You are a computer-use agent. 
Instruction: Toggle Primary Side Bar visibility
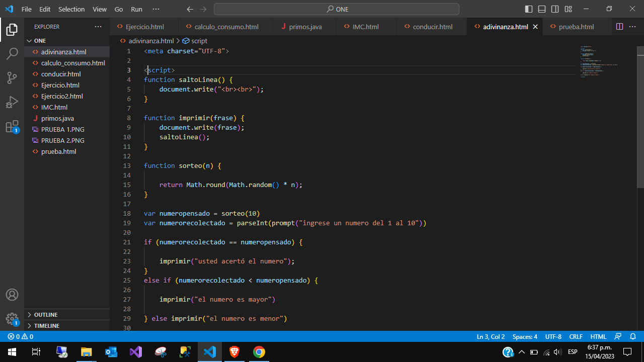pos(529,9)
